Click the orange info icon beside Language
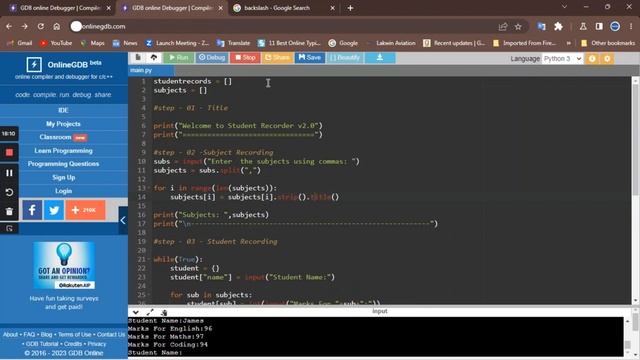The height and width of the screenshot is (360, 640). pos(592,59)
